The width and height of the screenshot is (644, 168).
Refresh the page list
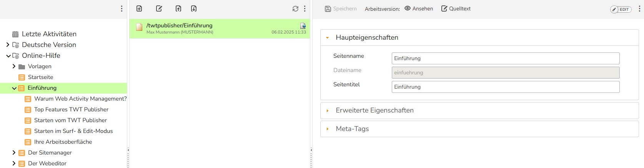point(295,8)
